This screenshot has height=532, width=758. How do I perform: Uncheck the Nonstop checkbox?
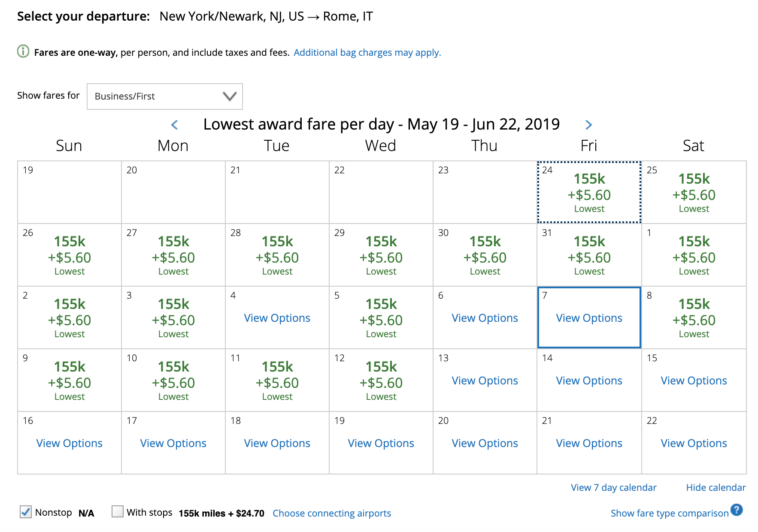point(26,512)
